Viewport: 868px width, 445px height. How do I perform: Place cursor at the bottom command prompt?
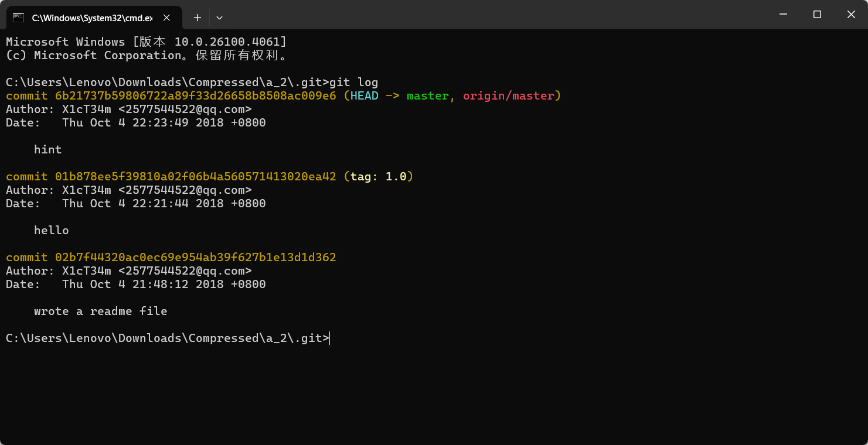pos(330,338)
